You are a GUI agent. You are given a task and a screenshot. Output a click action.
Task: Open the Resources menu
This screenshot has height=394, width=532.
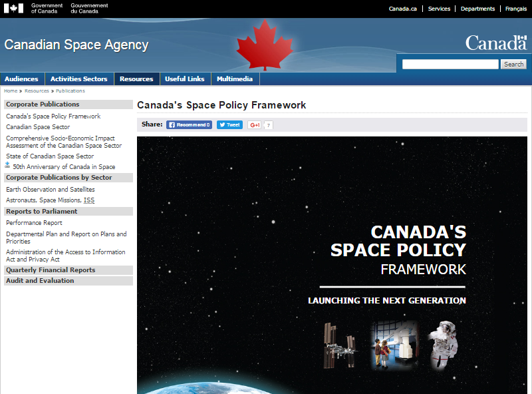[136, 79]
